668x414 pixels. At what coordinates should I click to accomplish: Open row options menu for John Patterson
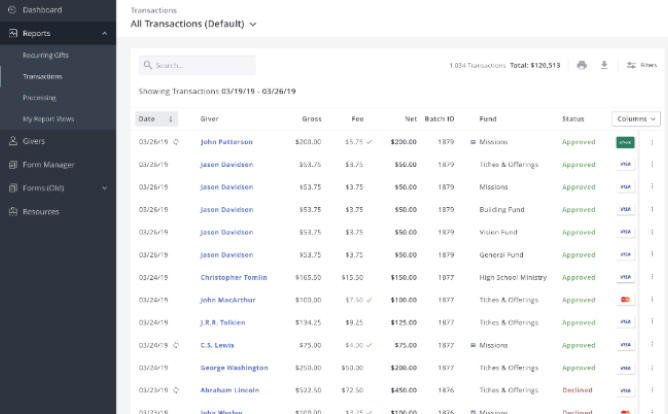652,142
